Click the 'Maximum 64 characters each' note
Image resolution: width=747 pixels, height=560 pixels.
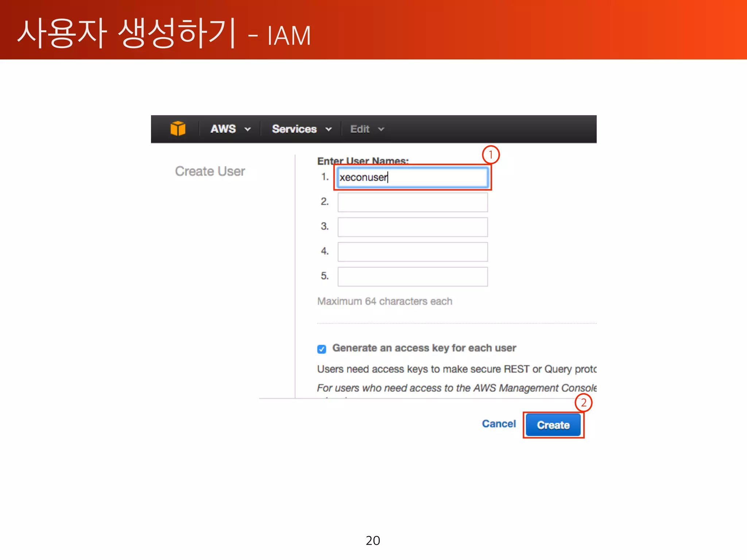(x=384, y=301)
